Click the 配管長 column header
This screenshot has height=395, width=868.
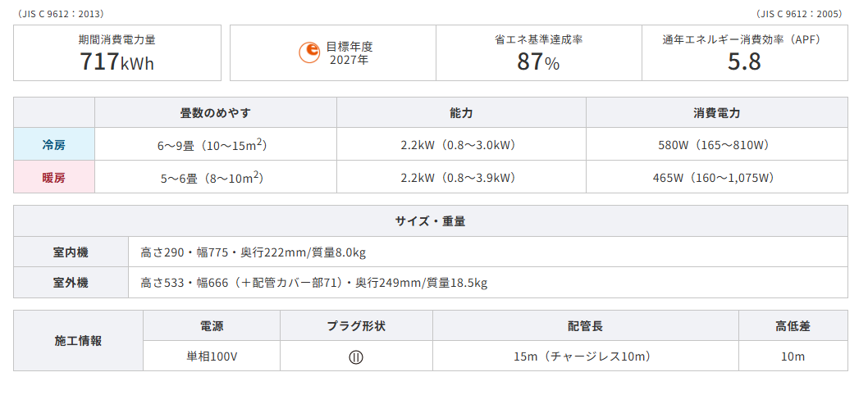pyautogui.click(x=586, y=326)
